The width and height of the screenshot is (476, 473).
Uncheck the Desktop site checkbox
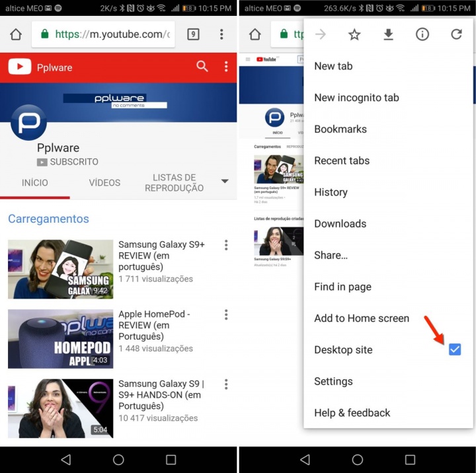click(455, 349)
